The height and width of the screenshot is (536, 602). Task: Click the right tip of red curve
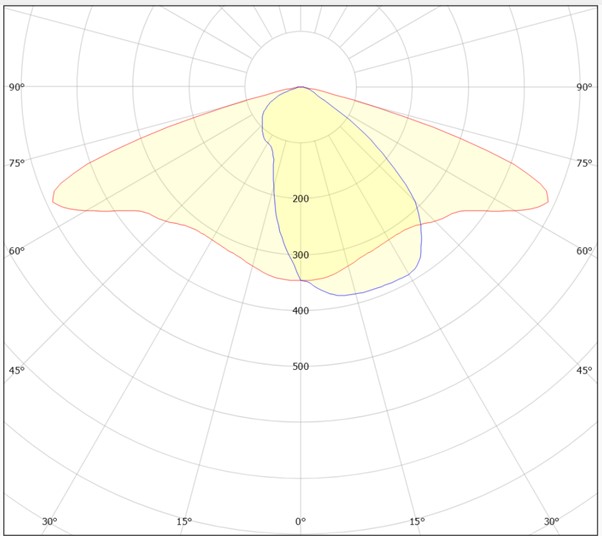tap(547, 200)
